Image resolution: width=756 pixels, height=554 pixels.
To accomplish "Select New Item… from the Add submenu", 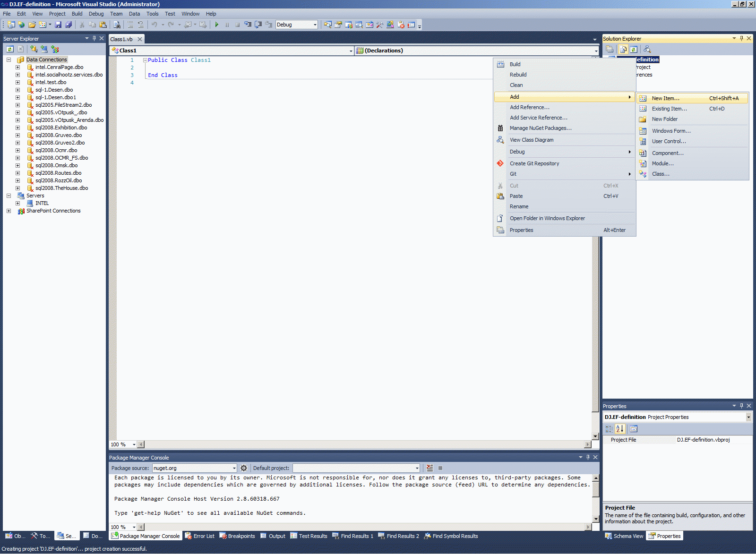I will [693, 98].
